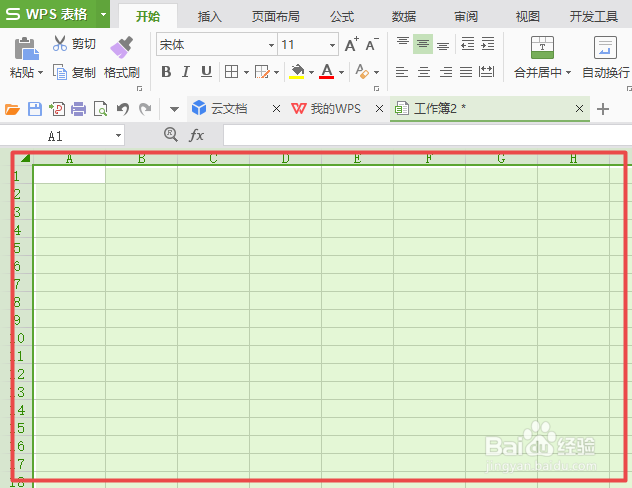Switch to the 审阅 ribbon tab
Screen dimensions: 632x488
(x=466, y=17)
